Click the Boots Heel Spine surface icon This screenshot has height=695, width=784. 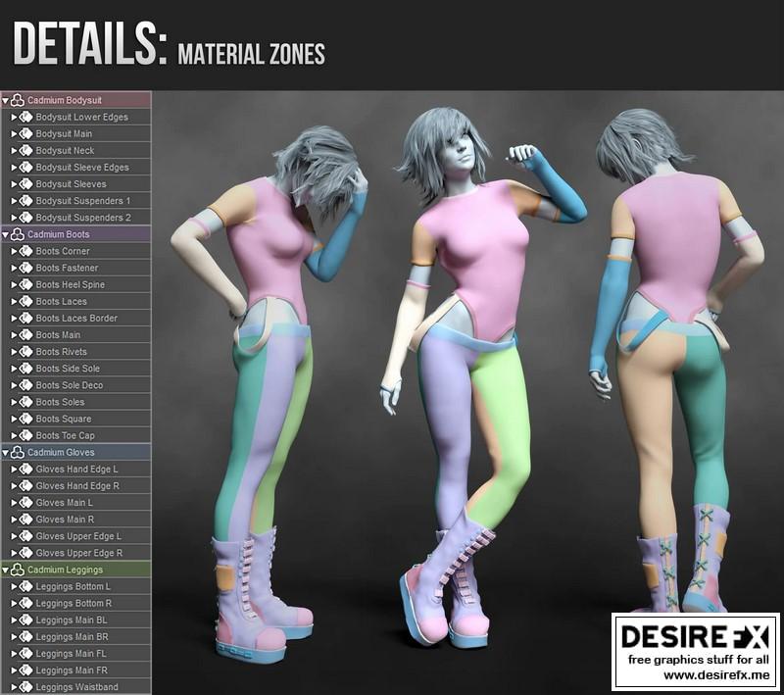pyautogui.click(x=25, y=285)
